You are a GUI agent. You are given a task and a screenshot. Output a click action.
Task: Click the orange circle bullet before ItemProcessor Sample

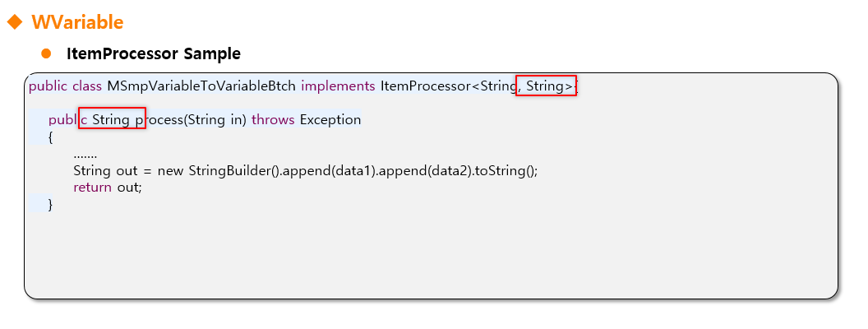tap(47, 53)
